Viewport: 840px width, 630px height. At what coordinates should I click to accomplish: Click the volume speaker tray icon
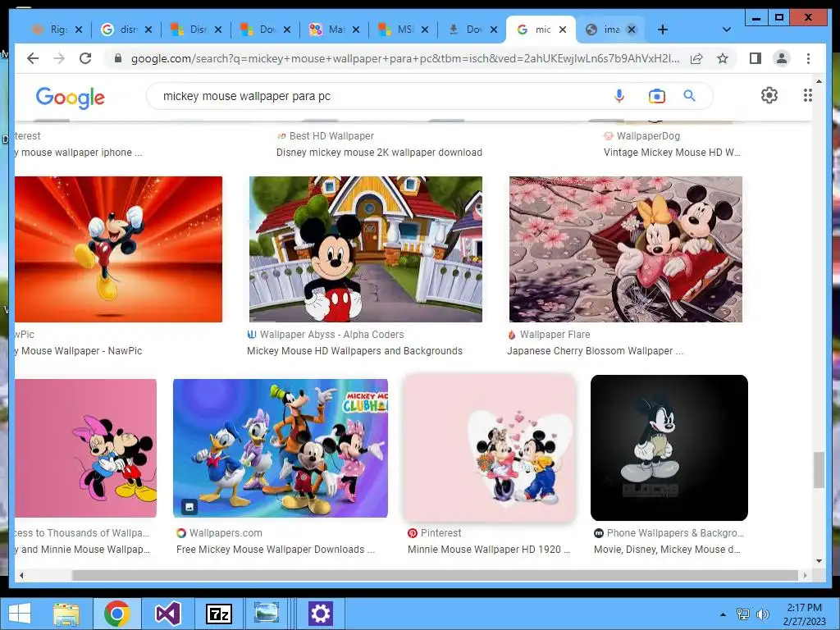(x=762, y=614)
